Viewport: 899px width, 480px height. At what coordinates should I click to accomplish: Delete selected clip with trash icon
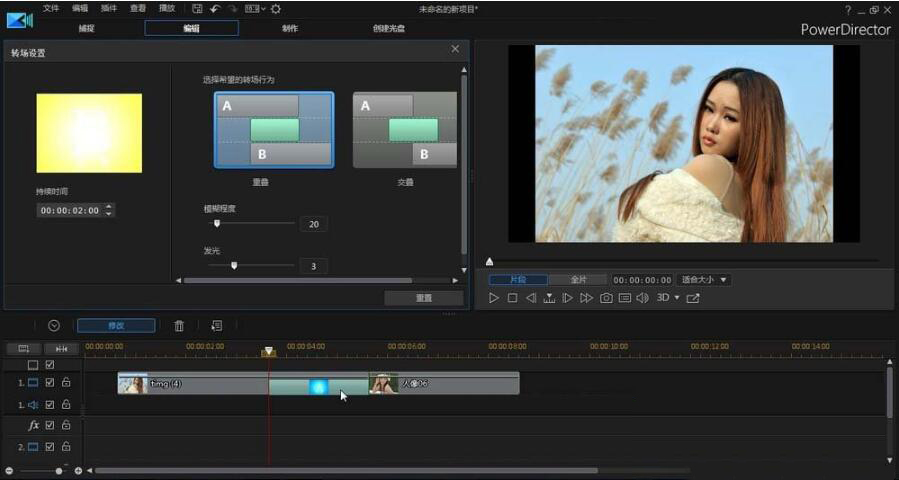[x=179, y=325]
